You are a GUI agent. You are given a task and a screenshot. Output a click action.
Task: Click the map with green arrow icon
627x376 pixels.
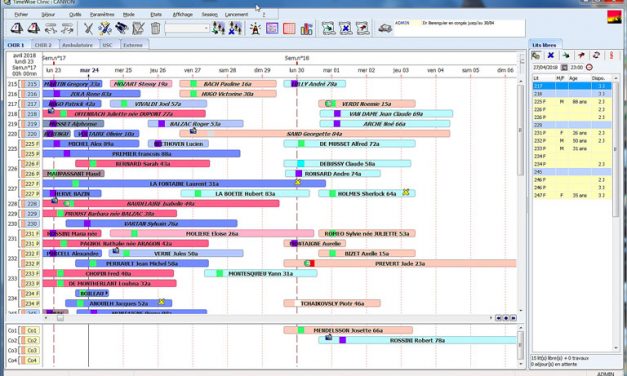point(329,28)
